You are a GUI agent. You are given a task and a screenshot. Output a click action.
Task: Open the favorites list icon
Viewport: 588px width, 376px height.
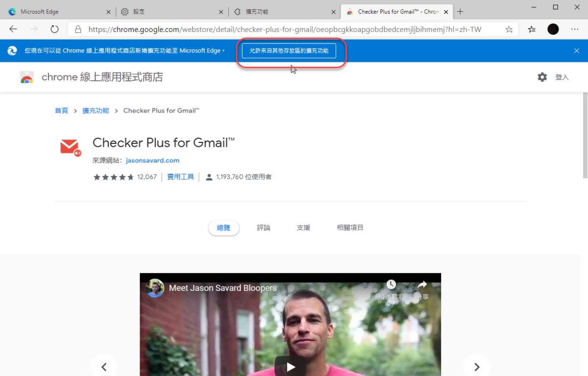coord(532,29)
